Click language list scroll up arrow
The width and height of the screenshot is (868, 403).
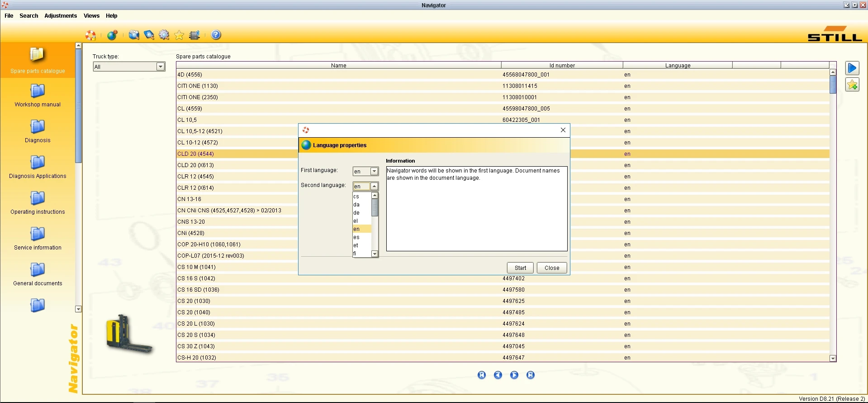click(x=375, y=196)
